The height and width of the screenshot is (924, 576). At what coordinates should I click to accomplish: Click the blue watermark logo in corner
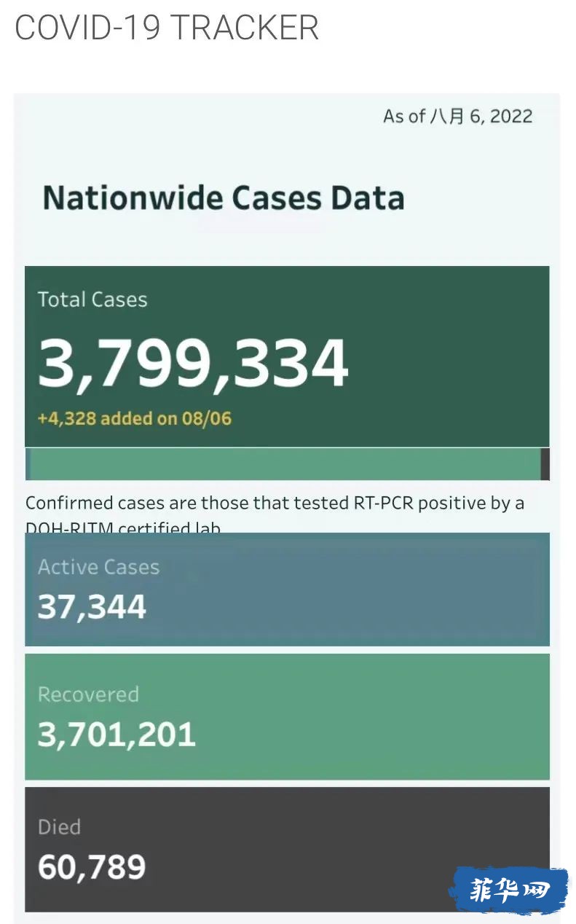coord(508,890)
